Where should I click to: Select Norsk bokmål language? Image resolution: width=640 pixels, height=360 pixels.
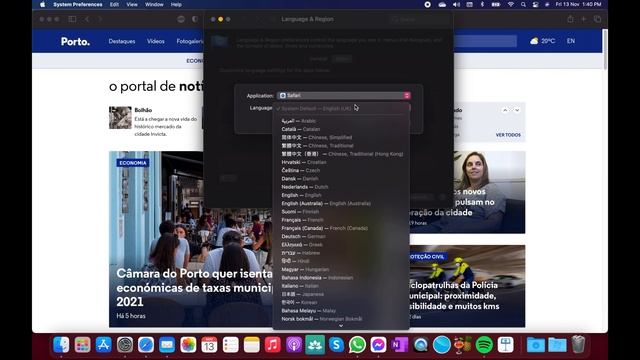[341, 319]
